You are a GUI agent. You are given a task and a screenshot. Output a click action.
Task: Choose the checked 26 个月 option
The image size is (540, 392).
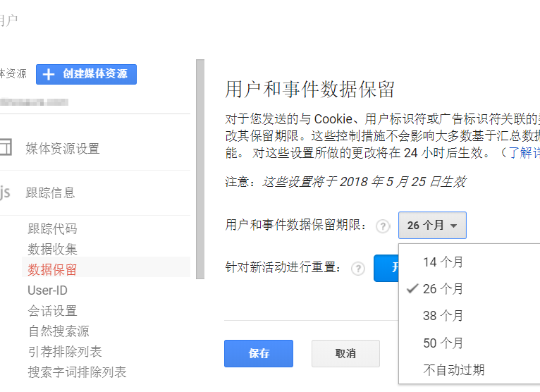click(443, 289)
